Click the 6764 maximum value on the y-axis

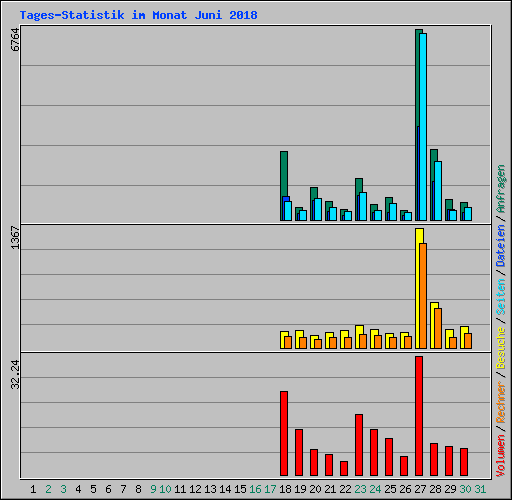click(x=15, y=39)
